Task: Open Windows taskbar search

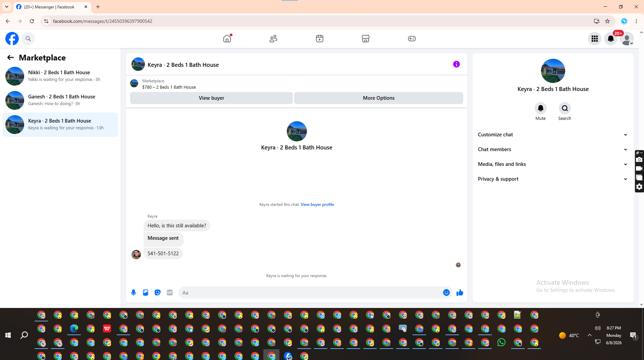Action: point(24,335)
